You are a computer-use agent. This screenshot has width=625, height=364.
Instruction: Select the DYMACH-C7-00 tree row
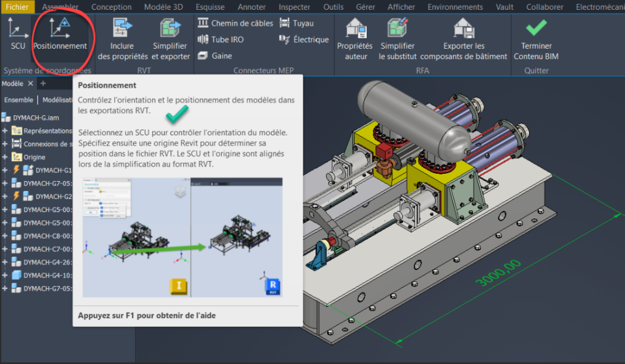click(x=42, y=249)
